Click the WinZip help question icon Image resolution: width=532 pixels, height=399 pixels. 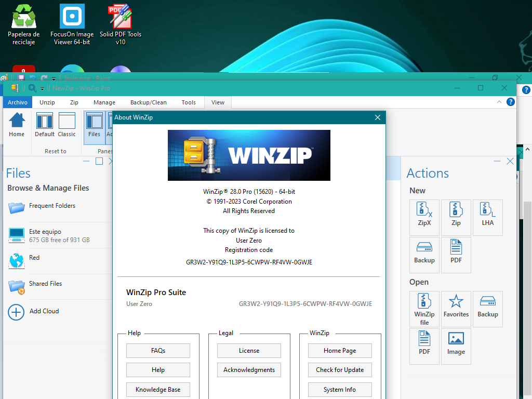tap(510, 102)
